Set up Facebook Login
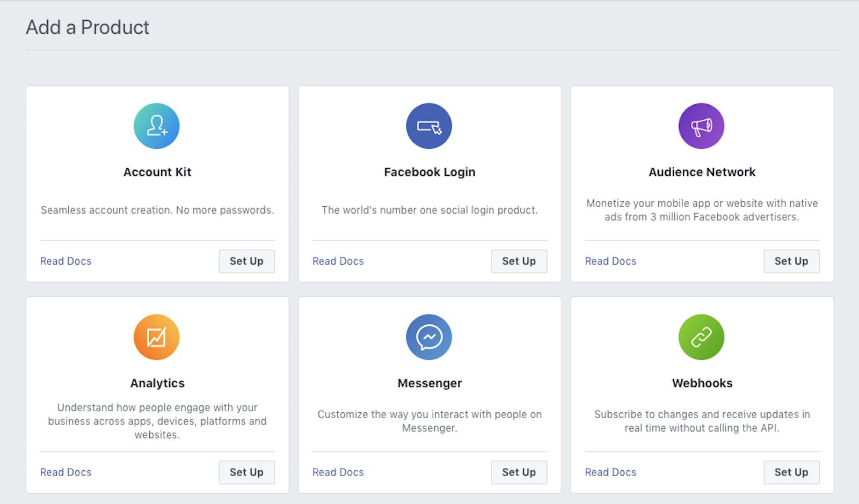Screen dimensions: 859x504 point(519,261)
